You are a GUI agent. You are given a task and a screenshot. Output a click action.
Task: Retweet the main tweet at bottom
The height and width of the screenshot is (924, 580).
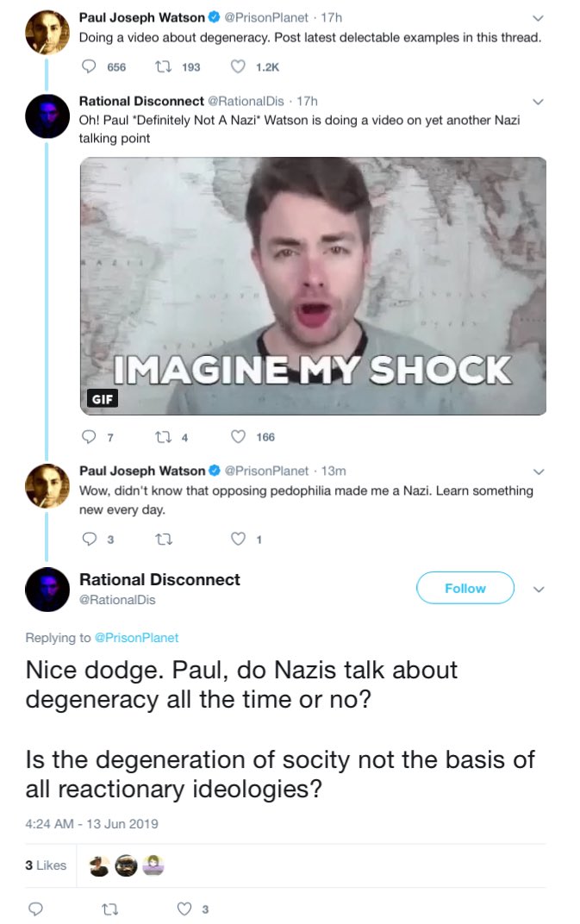click(x=109, y=909)
